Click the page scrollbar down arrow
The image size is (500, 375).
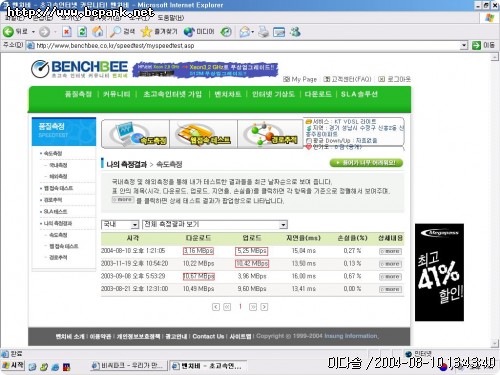495,343
